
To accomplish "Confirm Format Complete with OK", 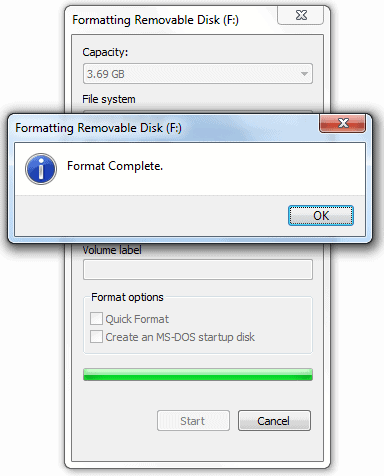I will [321, 216].
